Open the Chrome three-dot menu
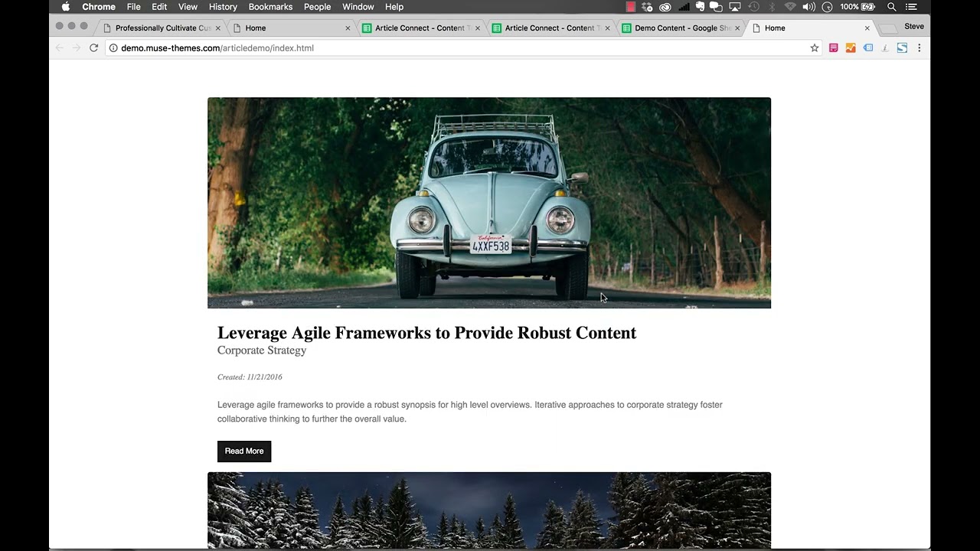 click(919, 47)
